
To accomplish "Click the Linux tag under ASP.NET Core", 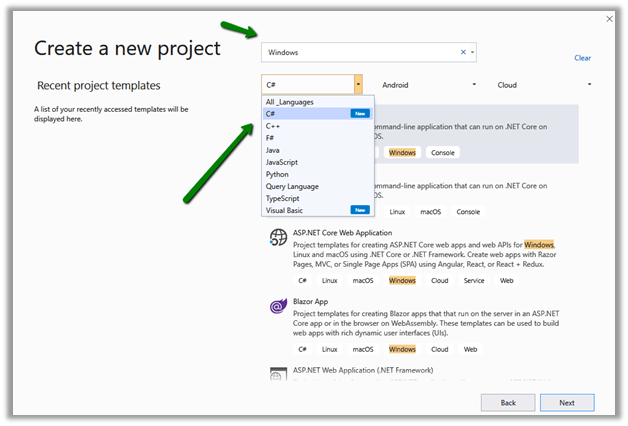I will click(x=329, y=281).
